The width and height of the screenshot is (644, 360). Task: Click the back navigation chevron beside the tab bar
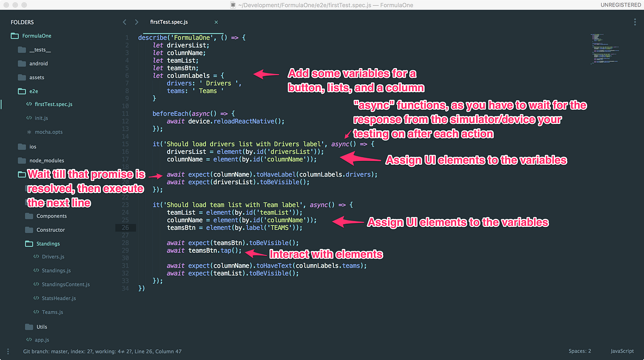pyautogui.click(x=125, y=22)
